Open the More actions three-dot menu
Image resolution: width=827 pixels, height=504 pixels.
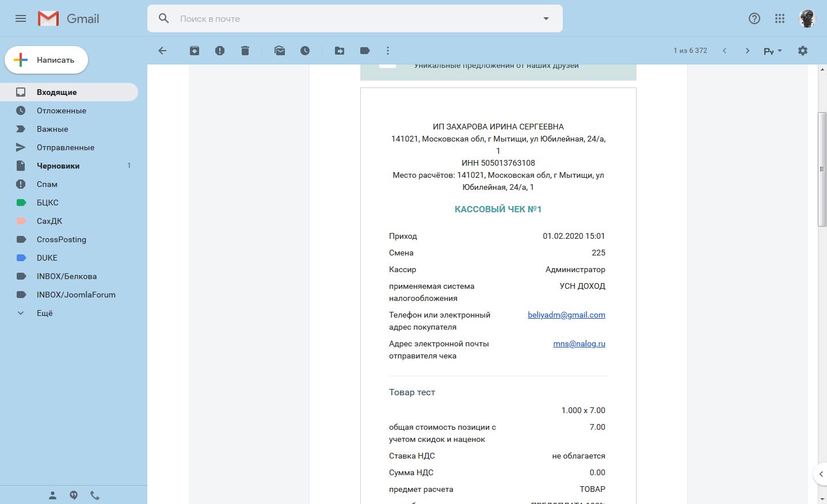tap(388, 51)
